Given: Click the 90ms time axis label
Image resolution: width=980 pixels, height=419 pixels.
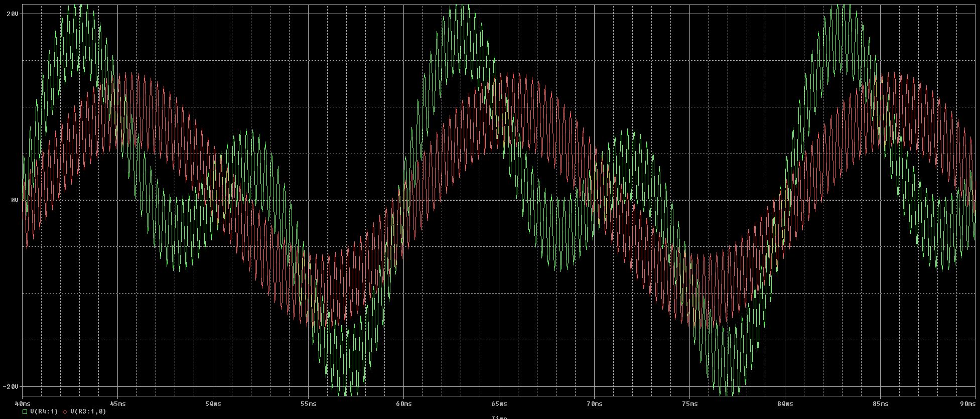Looking at the screenshot, I should click(968, 403).
